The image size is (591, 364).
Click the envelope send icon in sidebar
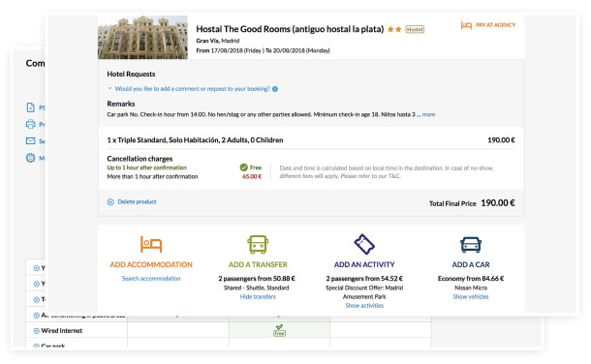(31, 140)
